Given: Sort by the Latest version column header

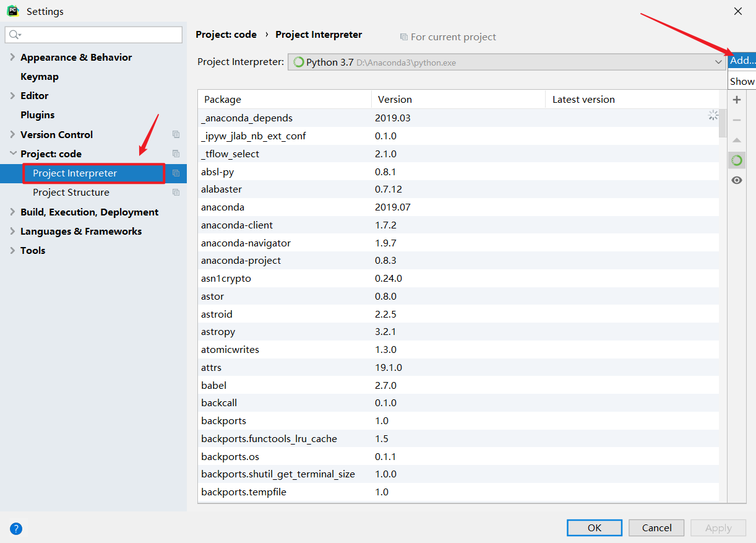Looking at the screenshot, I should point(632,99).
